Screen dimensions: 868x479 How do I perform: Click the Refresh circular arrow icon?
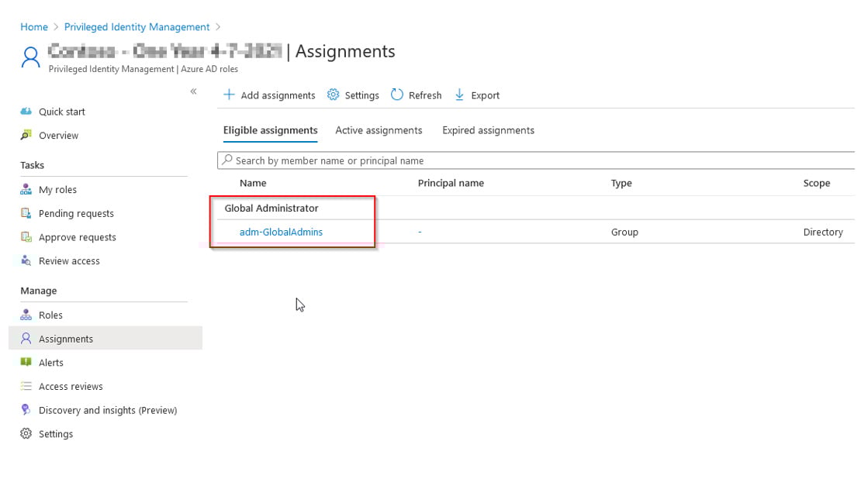coord(397,95)
